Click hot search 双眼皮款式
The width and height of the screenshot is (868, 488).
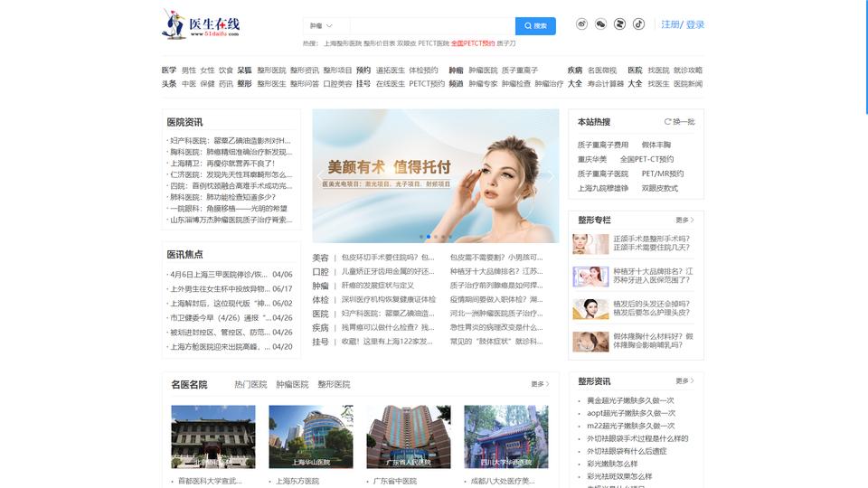[660, 188]
